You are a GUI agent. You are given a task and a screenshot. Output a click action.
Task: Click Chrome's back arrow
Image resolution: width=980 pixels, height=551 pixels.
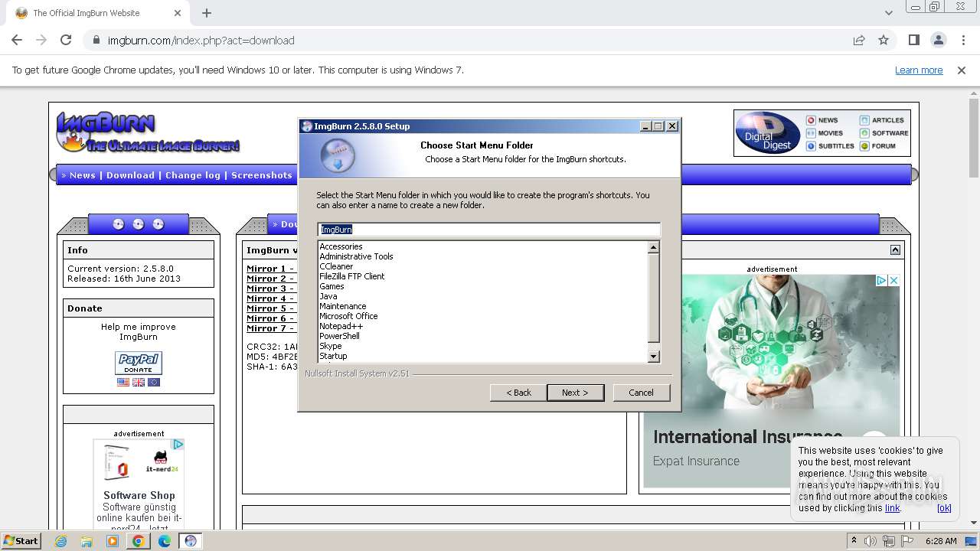coord(17,41)
